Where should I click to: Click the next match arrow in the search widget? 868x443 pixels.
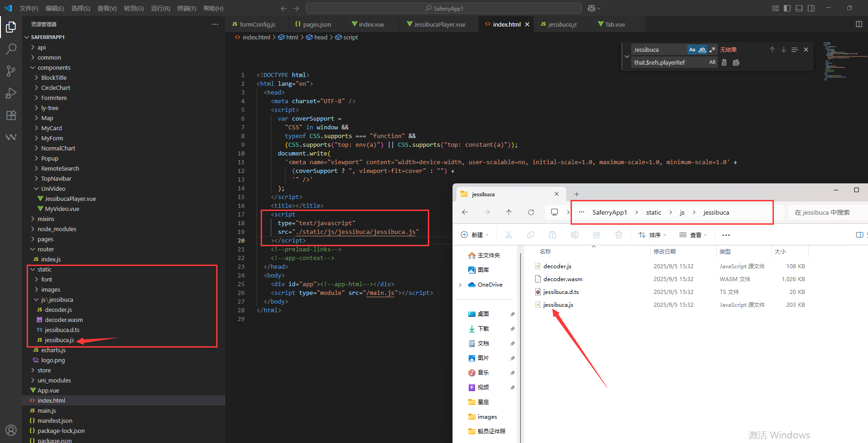[x=784, y=49]
